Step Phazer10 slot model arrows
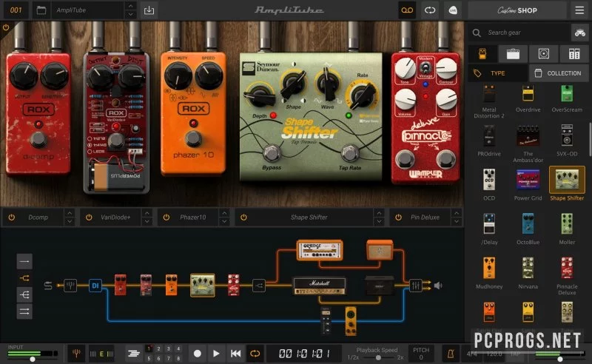Viewport: 592px width, 364px height. point(224,217)
